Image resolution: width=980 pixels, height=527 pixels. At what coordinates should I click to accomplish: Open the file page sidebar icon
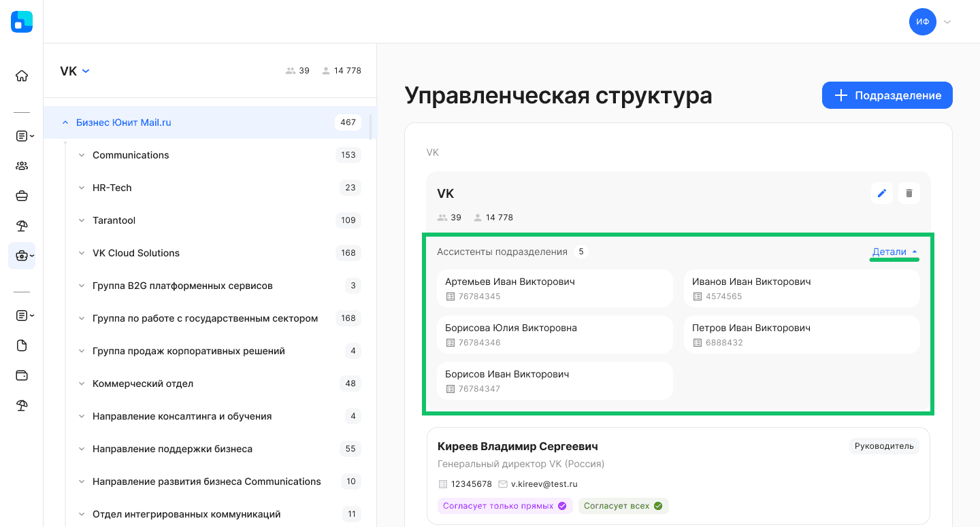tap(22, 345)
